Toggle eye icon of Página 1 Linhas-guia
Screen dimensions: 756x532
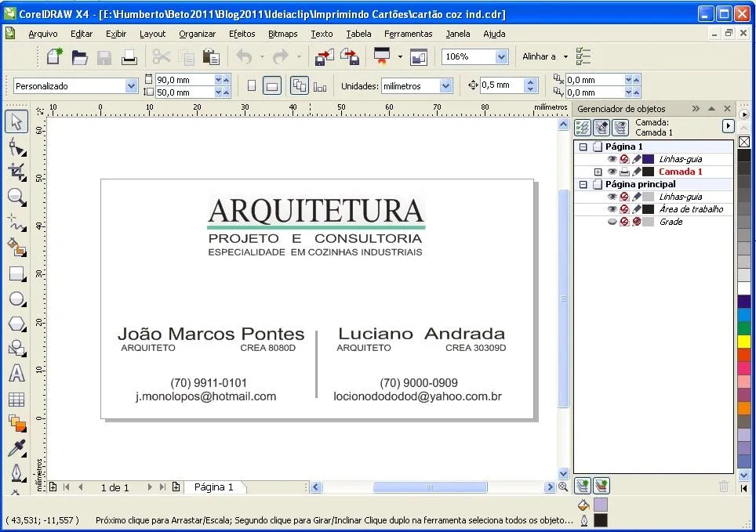612,159
